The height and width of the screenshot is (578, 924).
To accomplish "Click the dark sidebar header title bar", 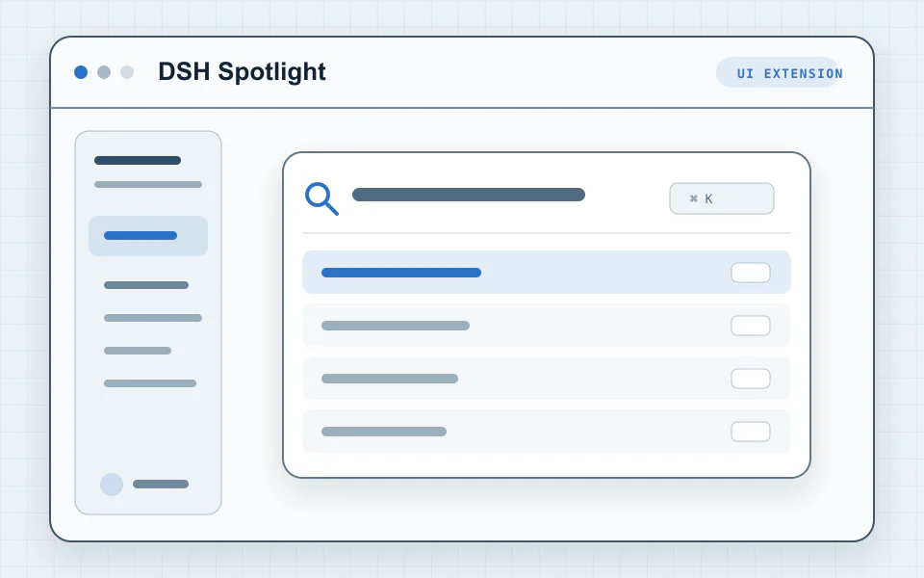I will coord(138,161).
